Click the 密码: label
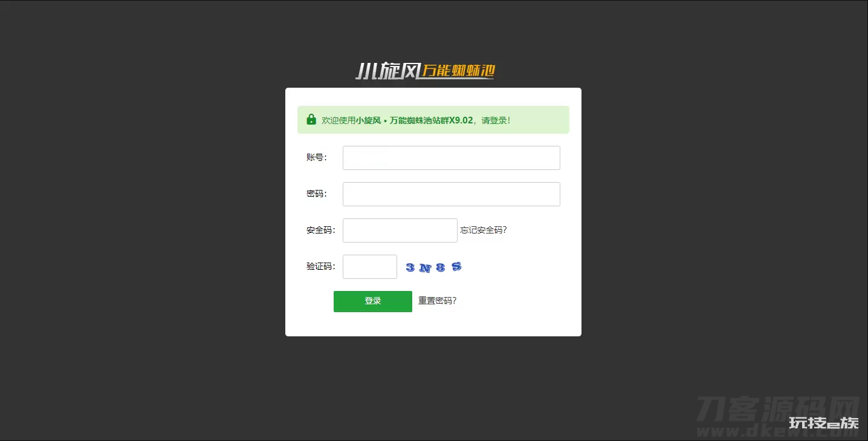The image size is (868, 441). (x=317, y=194)
